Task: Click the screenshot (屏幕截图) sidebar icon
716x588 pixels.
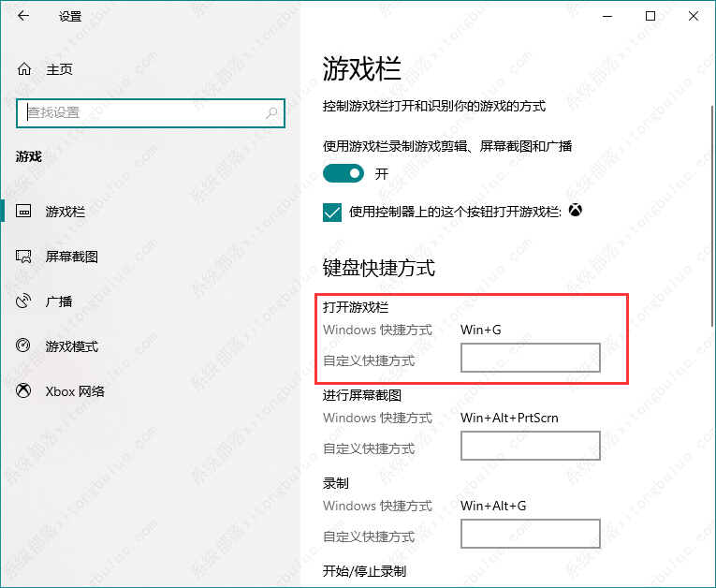Action: tap(24, 257)
